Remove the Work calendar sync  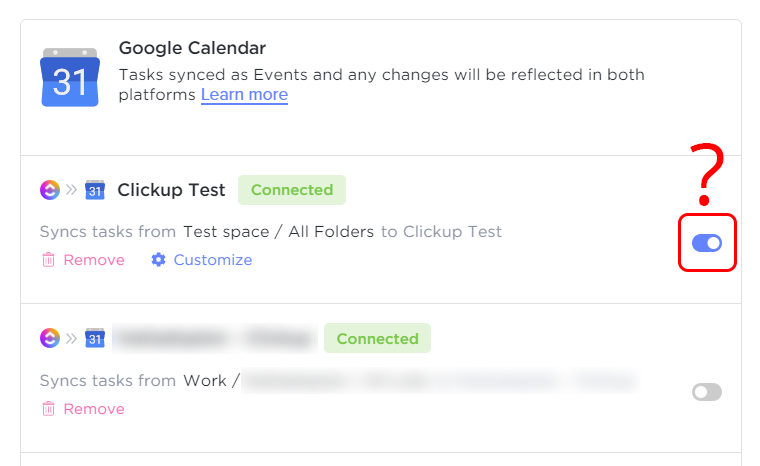coord(94,409)
